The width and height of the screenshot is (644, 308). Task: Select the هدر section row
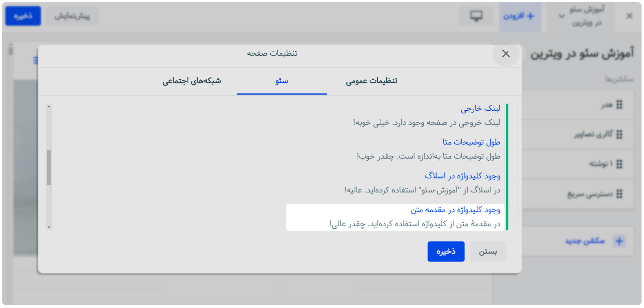(x=578, y=105)
